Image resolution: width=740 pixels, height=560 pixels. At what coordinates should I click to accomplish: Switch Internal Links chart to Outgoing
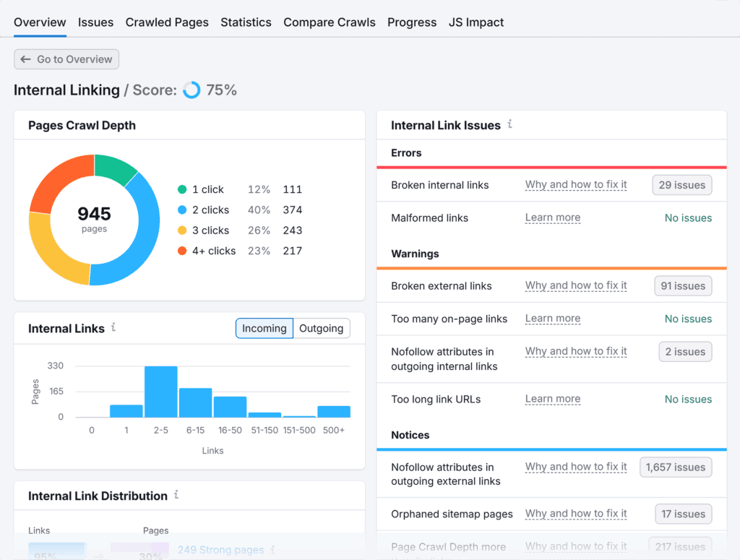[321, 328]
